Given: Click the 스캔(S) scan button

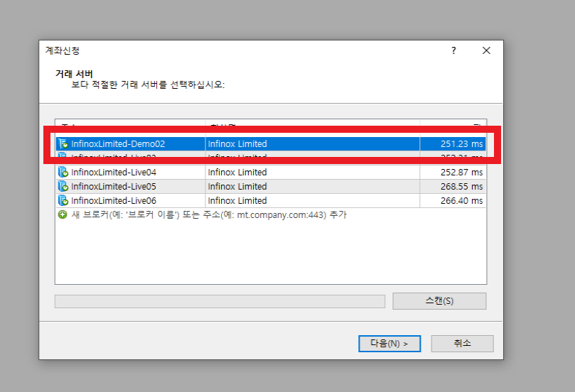Looking at the screenshot, I should 439,301.
